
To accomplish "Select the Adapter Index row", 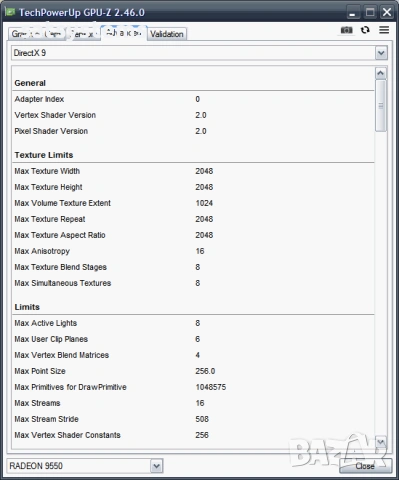I will point(193,99).
